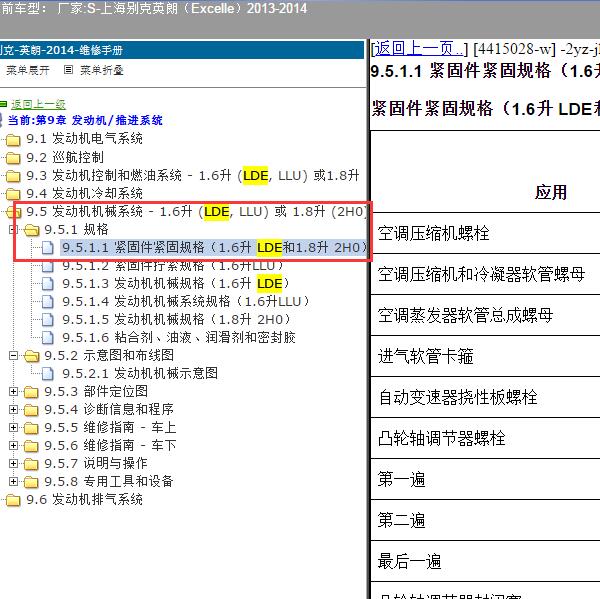Click the 菜单折叠 collapse button

[x=102, y=70]
